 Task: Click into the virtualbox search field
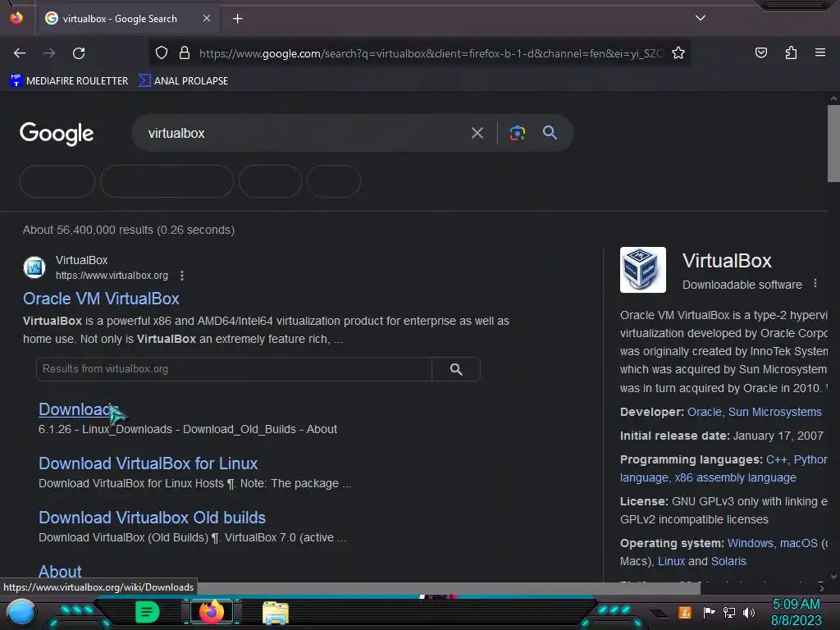point(300,133)
